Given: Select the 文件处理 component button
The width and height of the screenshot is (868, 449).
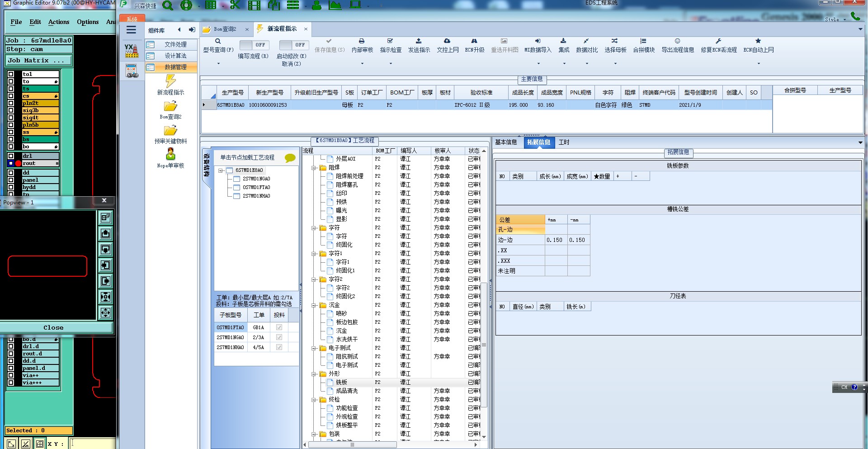Looking at the screenshot, I should click(172, 44).
